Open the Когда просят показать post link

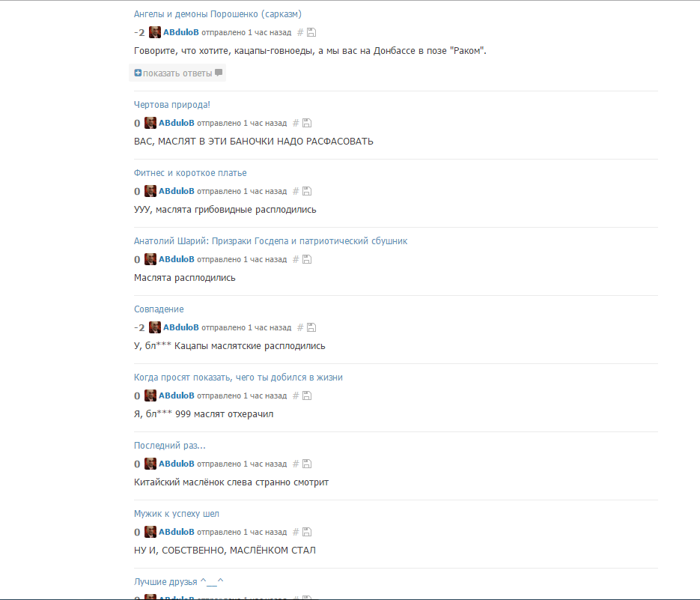pyautogui.click(x=238, y=377)
